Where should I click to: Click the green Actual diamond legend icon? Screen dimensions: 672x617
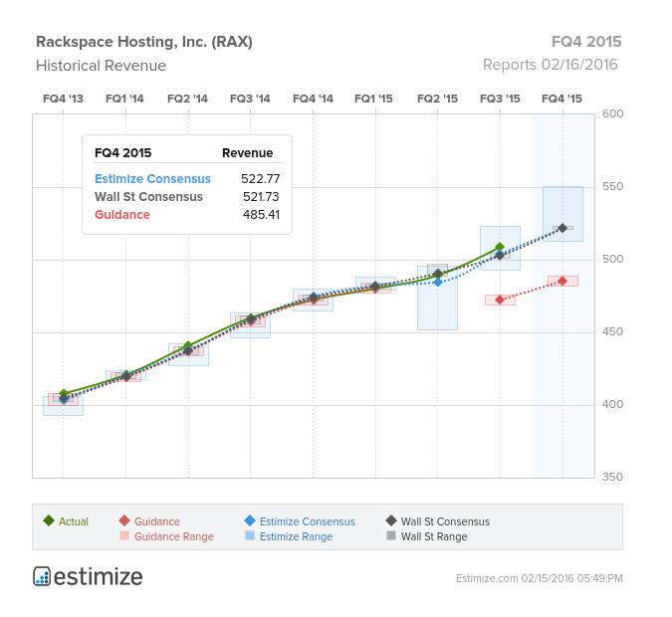(49, 520)
